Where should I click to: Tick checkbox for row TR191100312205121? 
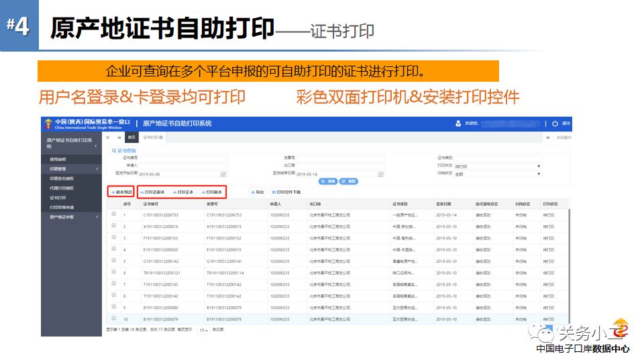pyautogui.click(x=114, y=271)
